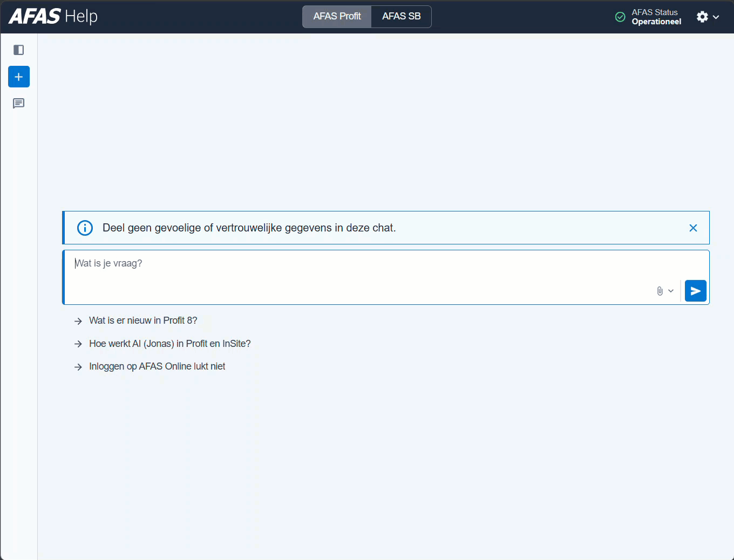Select 'Hoe werkt AI (Jonas) in Profit en InSite?'
This screenshot has width=734, height=560.
(x=170, y=344)
